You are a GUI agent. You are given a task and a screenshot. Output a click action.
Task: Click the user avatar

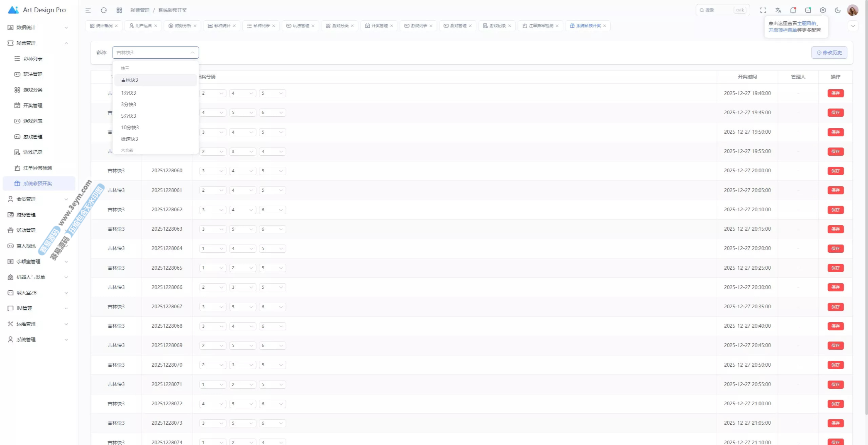[x=852, y=10]
